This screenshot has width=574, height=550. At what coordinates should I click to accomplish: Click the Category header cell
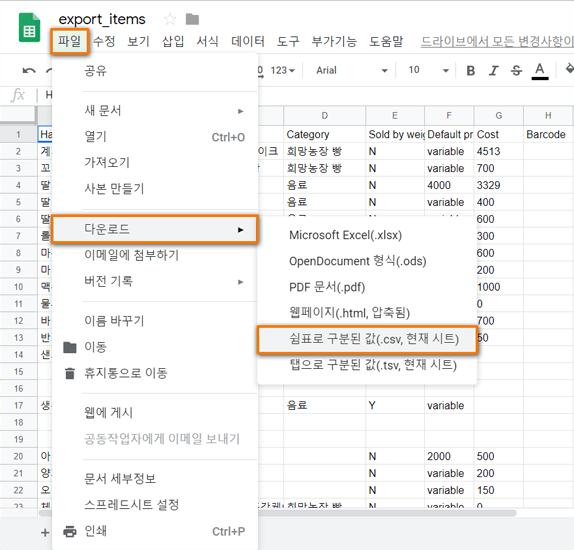click(x=324, y=134)
